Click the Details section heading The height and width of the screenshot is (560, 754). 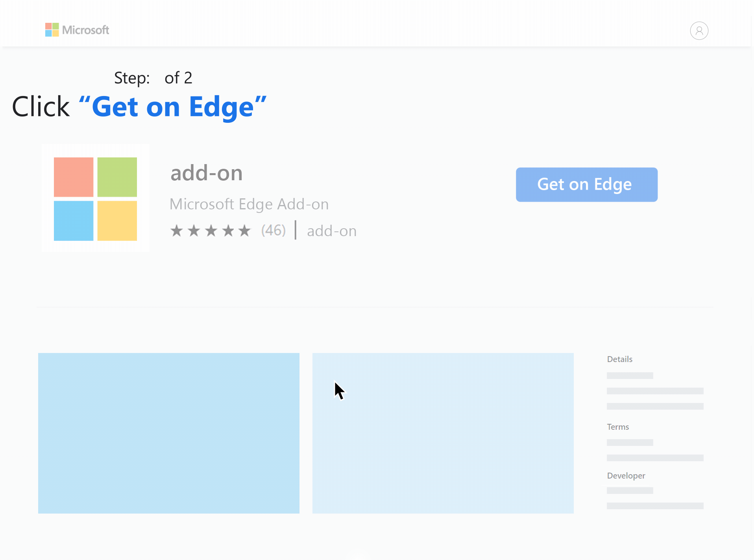[619, 359]
